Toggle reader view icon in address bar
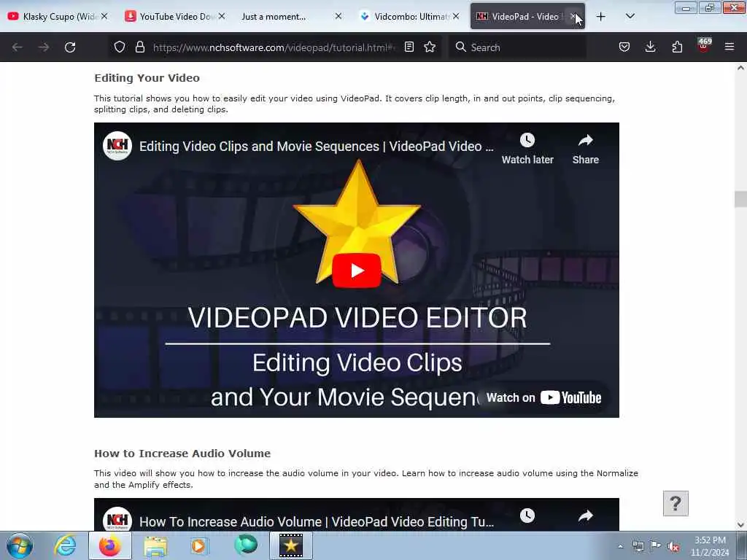 [409, 47]
